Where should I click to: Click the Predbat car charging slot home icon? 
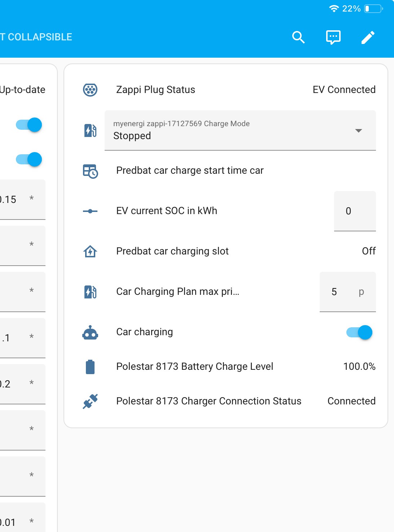click(x=90, y=251)
